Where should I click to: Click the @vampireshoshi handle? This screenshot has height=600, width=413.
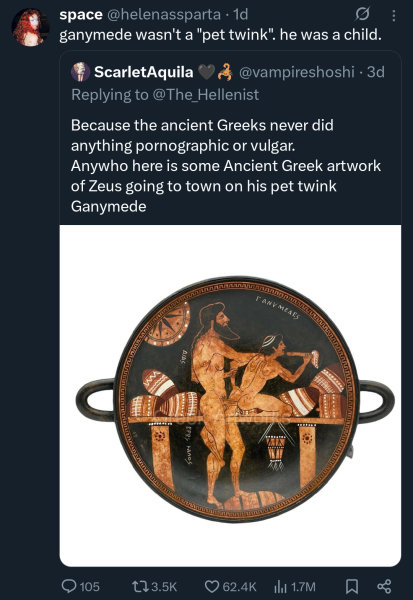pyautogui.click(x=297, y=72)
